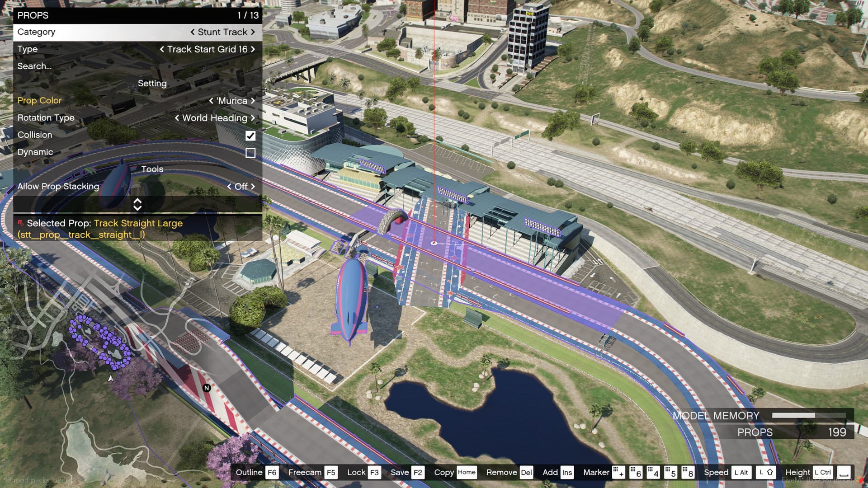Click right arrow of Allow Prop Stacking
Viewport: 868px width, 488px height.
[253, 187]
